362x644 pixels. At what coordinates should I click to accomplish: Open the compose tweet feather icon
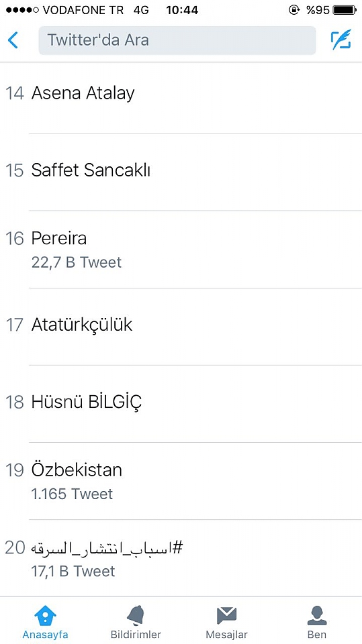pos(341,40)
